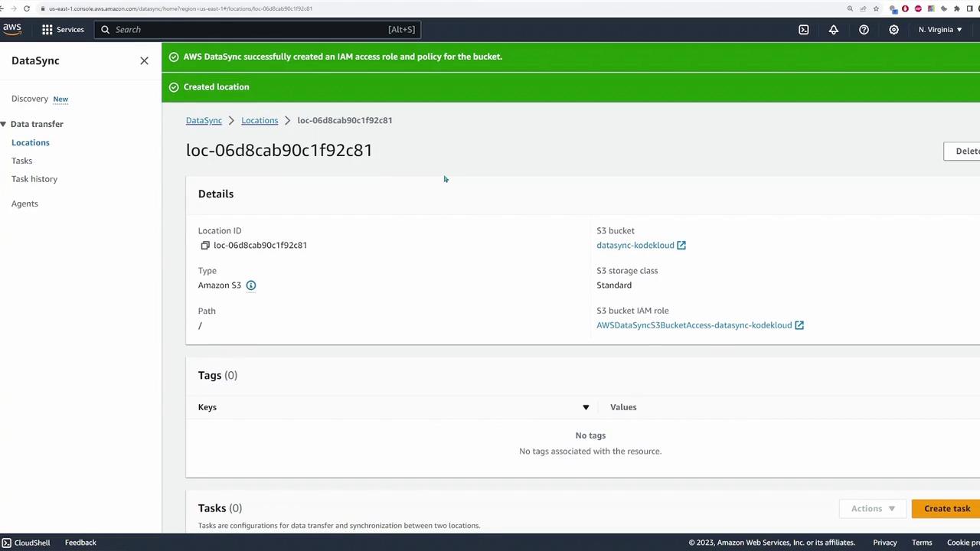Open CloudShell from the footer
This screenshot has width=980, height=551.
pyautogui.click(x=32, y=543)
